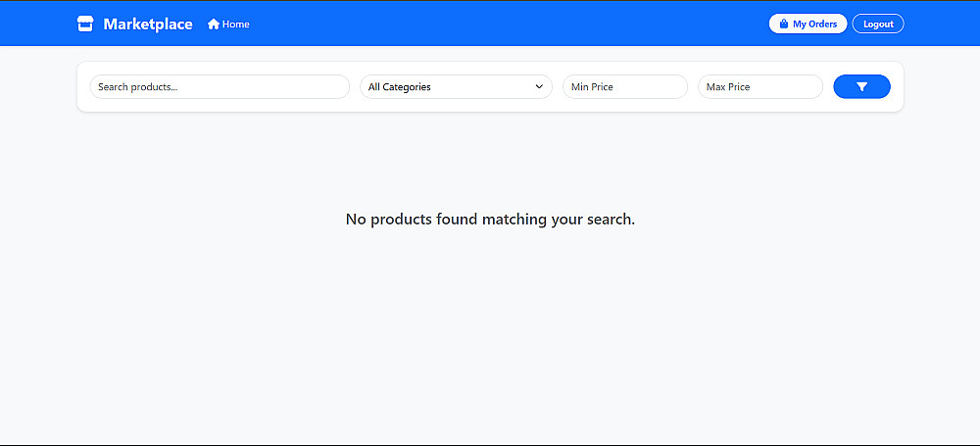Click the chevron arrow of the category selector
This screenshot has height=446, width=980.
pyautogui.click(x=539, y=87)
